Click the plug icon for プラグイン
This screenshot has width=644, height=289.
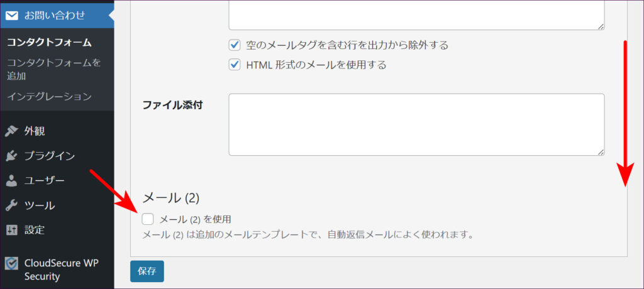[x=11, y=156]
